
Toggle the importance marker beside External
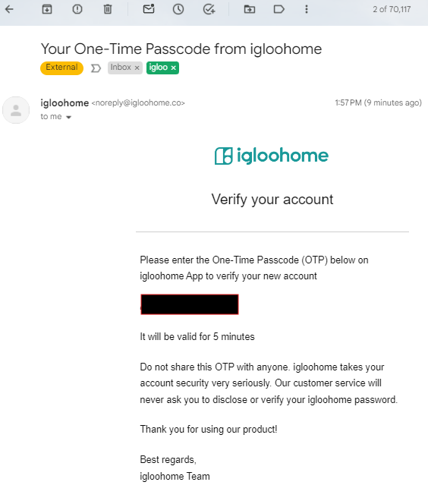[x=96, y=68]
